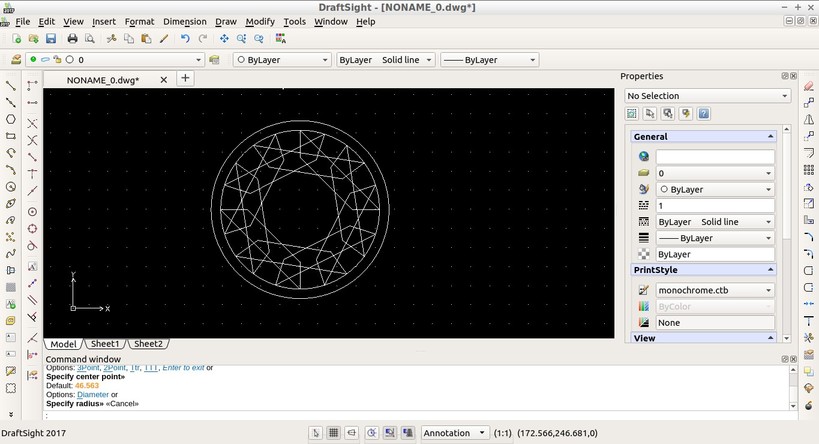Create a new drawing with New icon

(x=17, y=39)
